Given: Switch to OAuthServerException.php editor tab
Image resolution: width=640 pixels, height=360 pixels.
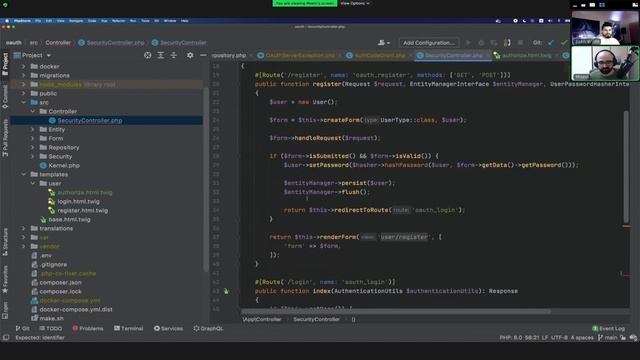Looking at the screenshot, I should click(300, 56).
